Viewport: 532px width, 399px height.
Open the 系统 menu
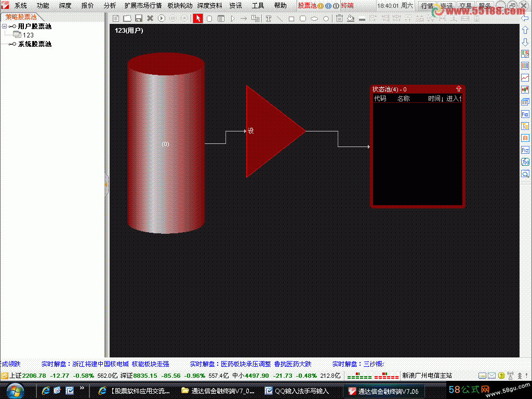click(21, 6)
